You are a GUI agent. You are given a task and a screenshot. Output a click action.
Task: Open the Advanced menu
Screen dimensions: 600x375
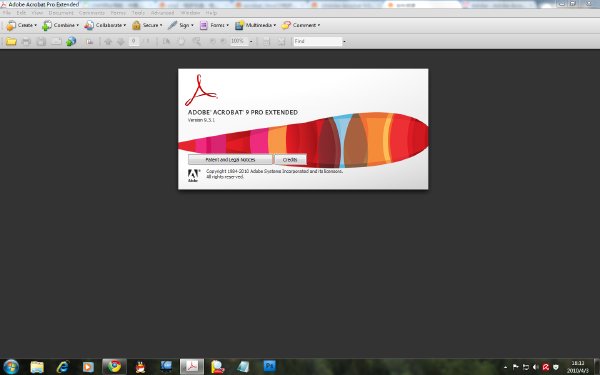point(162,13)
